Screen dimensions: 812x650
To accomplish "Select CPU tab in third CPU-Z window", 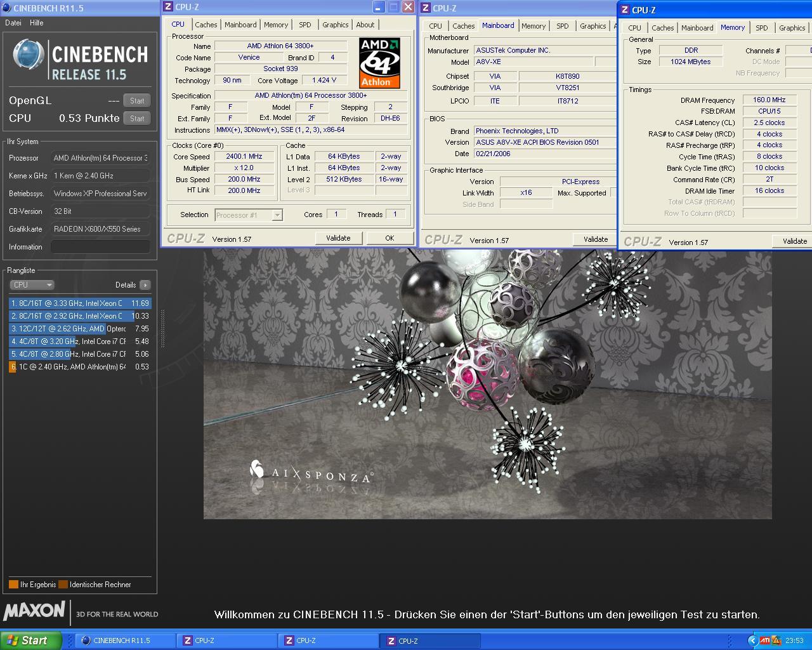I will 634,28.
